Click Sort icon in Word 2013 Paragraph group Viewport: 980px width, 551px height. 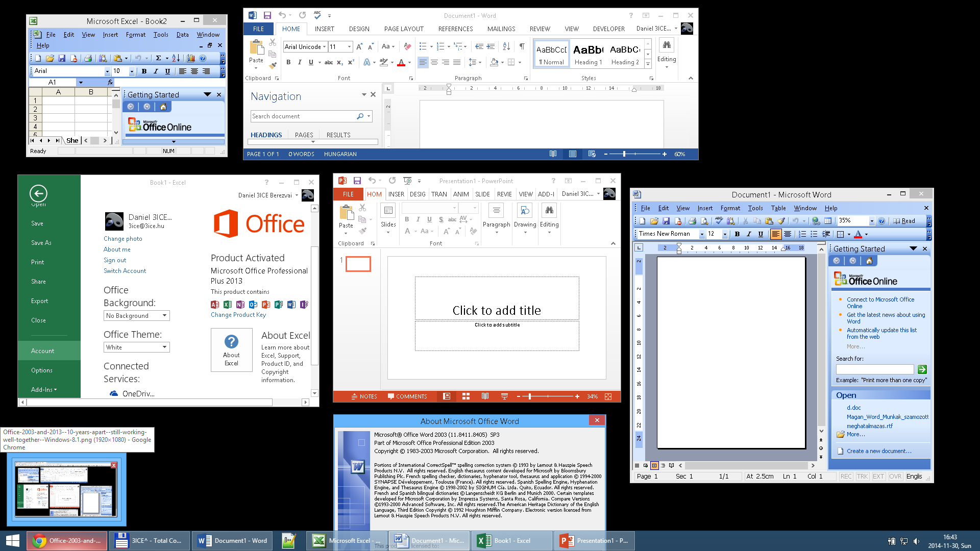pos(506,46)
